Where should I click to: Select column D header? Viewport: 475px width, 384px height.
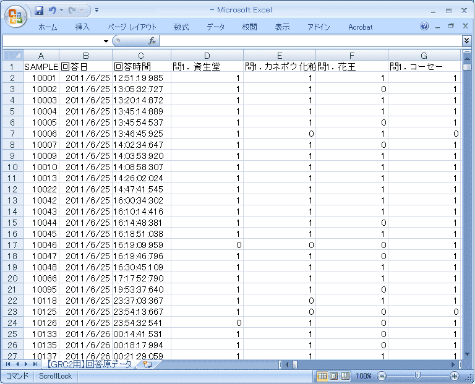207,56
